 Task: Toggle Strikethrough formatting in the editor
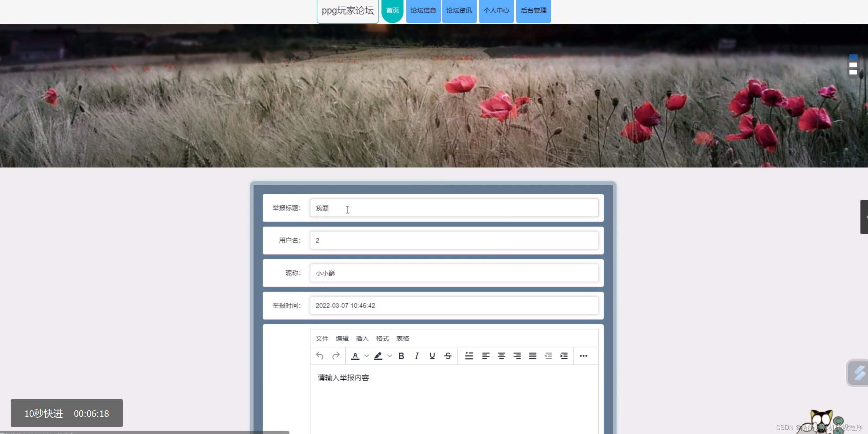pos(448,356)
